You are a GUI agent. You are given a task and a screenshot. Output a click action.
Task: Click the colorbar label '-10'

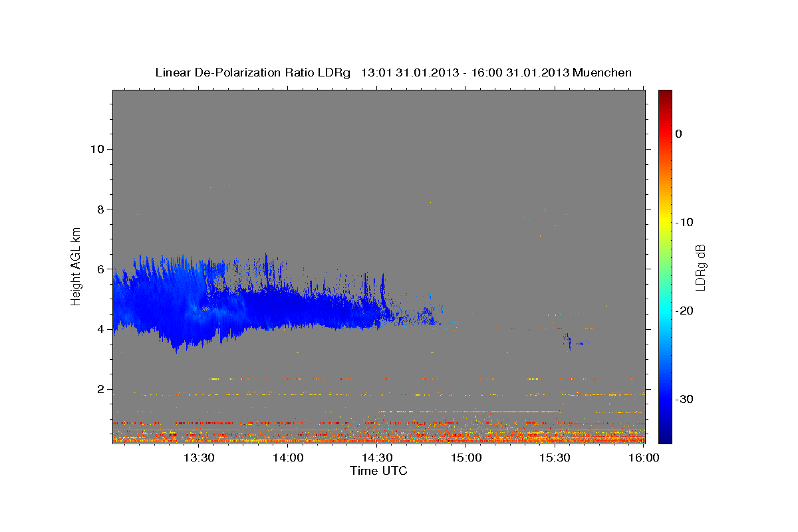pos(685,222)
